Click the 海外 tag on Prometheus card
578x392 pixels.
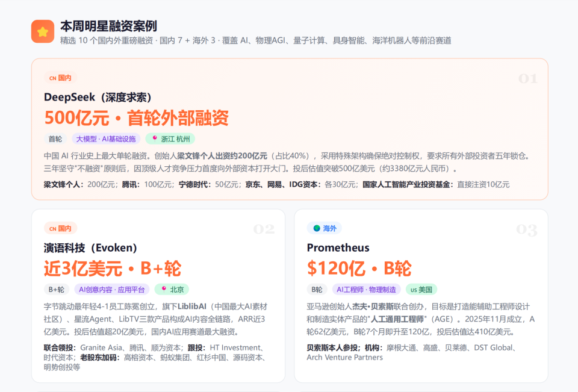(x=325, y=228)
